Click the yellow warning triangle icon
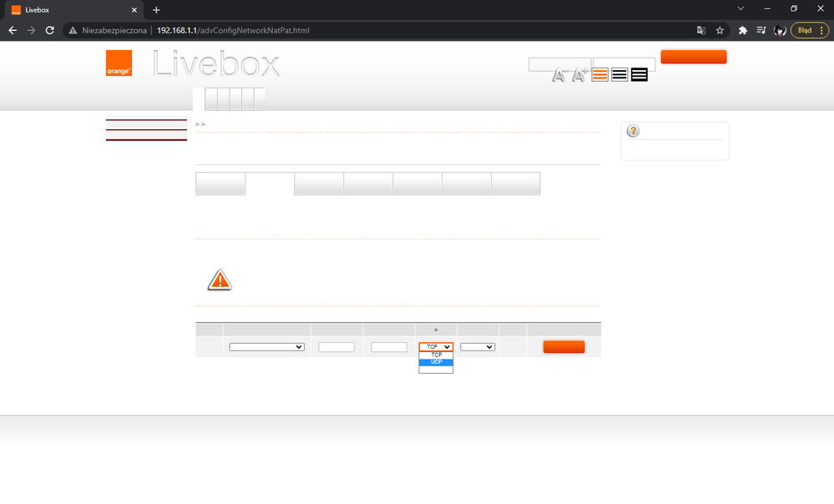The image size is (834, 504). pyautogui.click(x=219, y=280)
